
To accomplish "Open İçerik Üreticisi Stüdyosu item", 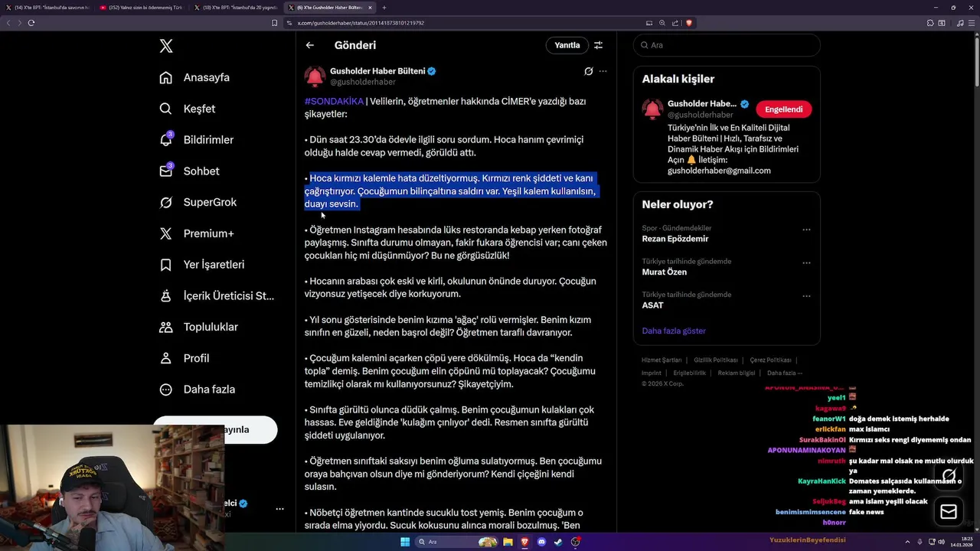I will (216, 295).
